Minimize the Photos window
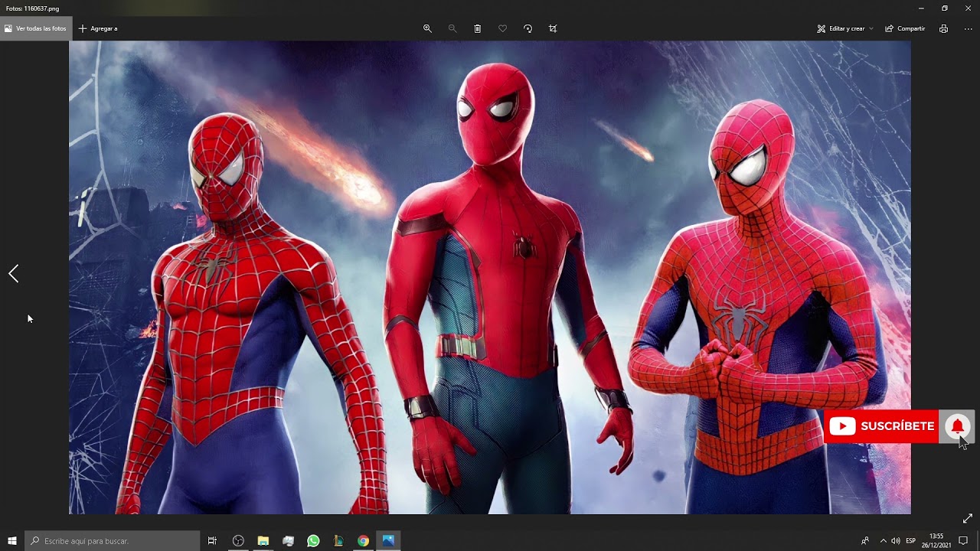 coord(921,8)
